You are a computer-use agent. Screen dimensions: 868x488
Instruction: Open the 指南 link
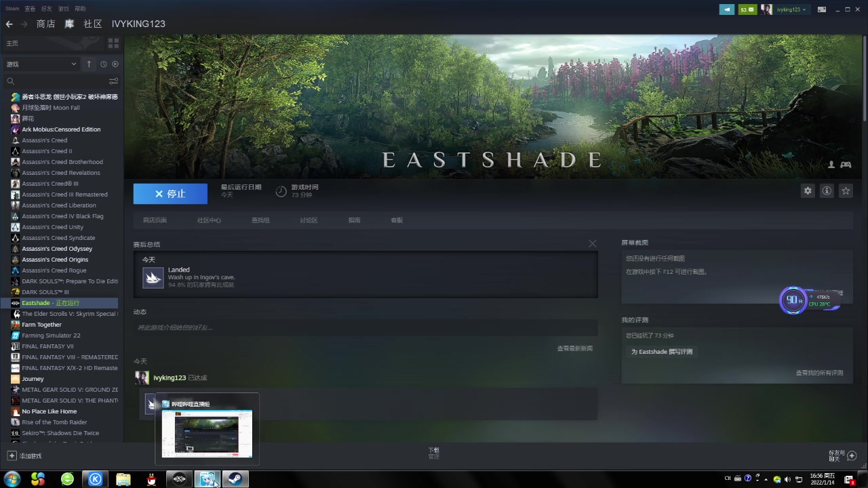(x=354, y=220)
